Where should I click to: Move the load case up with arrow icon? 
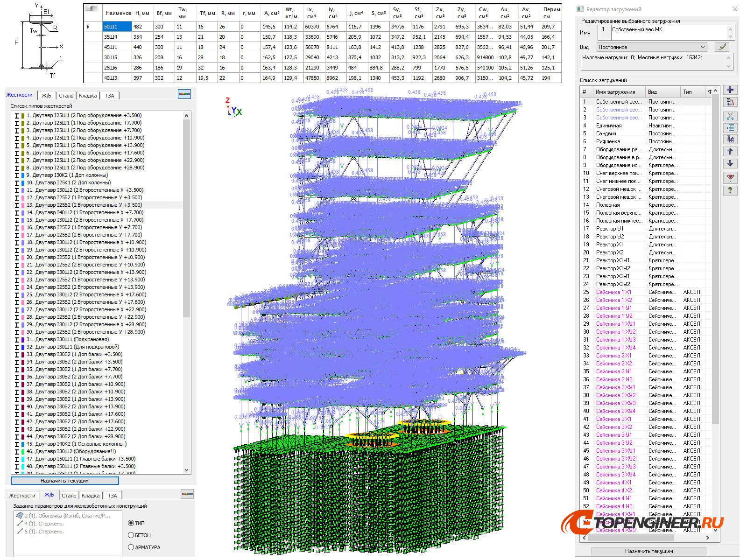pos(730,151)
